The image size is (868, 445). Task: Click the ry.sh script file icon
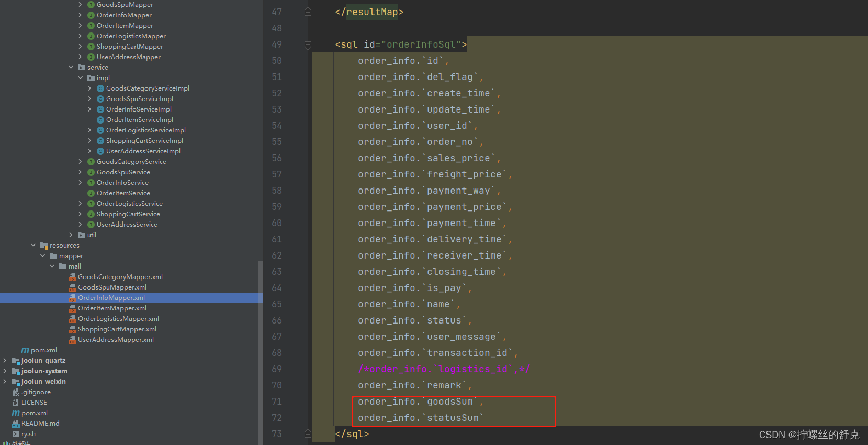[16, 434]
